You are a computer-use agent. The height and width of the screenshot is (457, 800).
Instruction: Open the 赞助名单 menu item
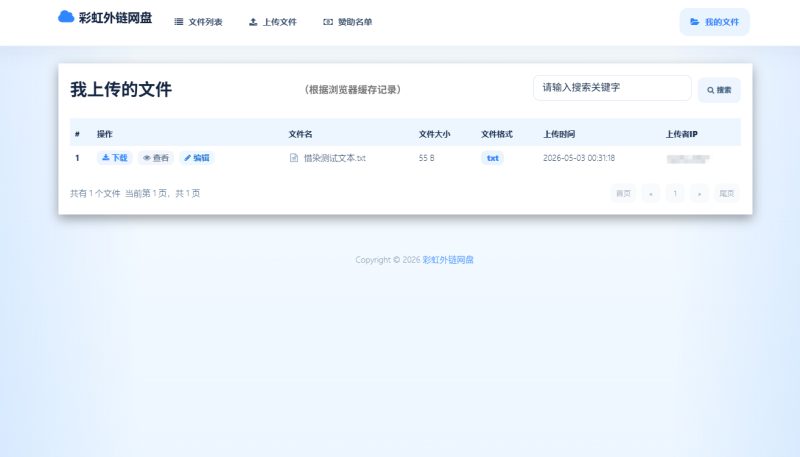coord(347,22)
